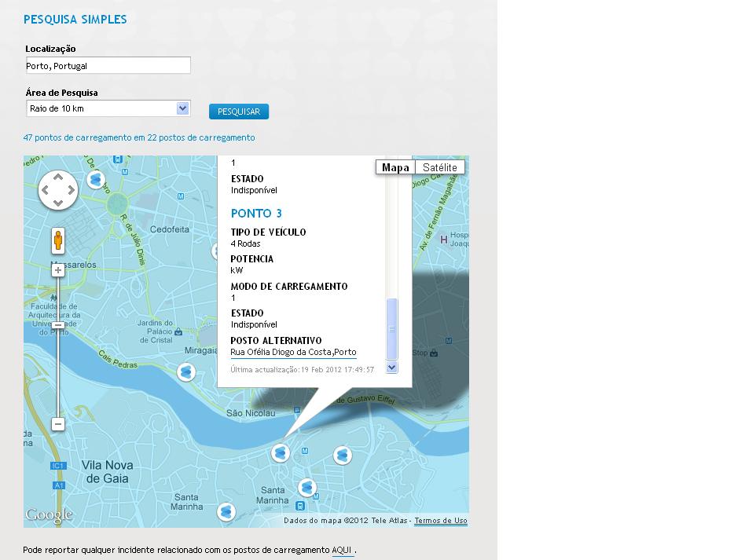Open the Área de Pesquisa dropdown
Viewport: 756px width, 560px height.
tap(108, 108)
